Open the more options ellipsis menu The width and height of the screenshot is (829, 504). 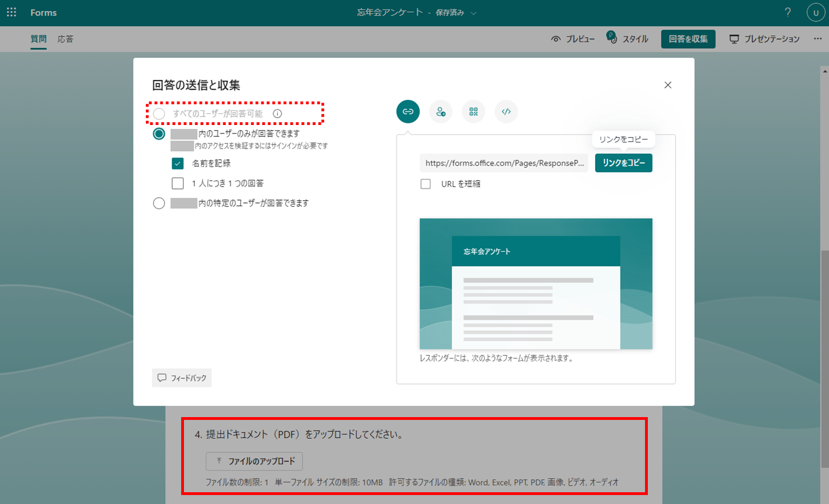(818, 39)
